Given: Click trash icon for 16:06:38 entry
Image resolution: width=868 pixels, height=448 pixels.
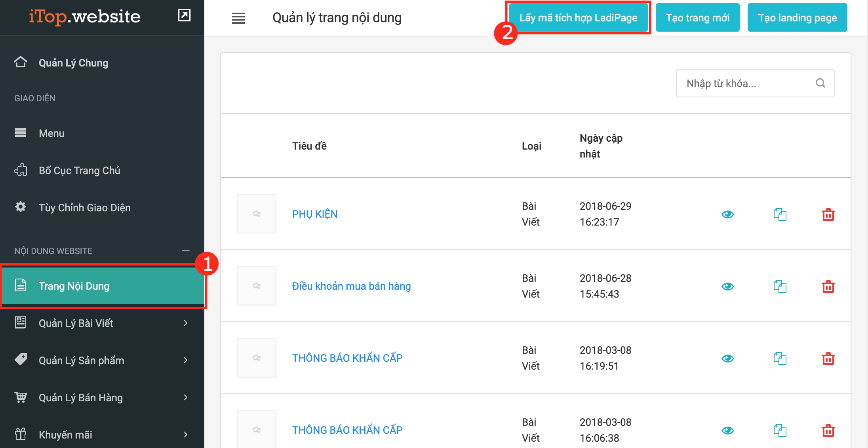Looking at the screenshot, I should tap(828, 431).
